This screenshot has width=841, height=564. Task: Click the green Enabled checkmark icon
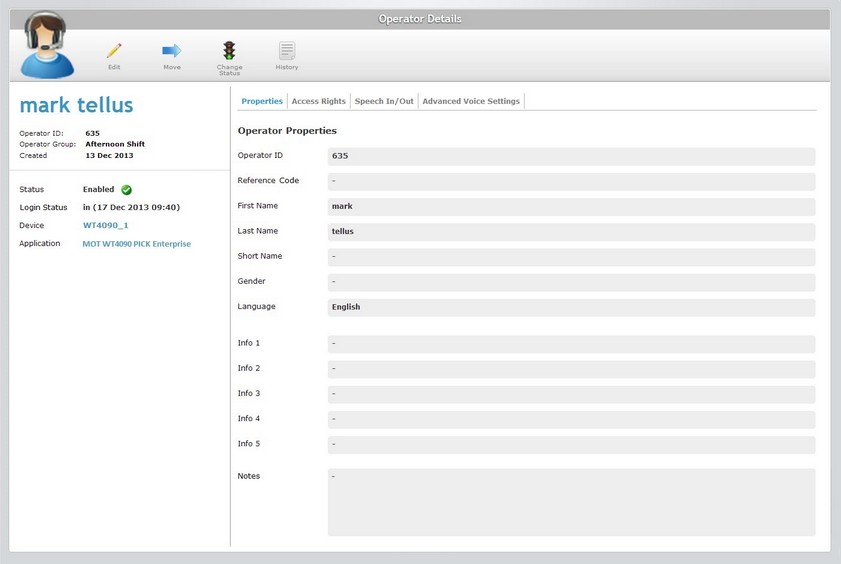click(x=127, y=190)
